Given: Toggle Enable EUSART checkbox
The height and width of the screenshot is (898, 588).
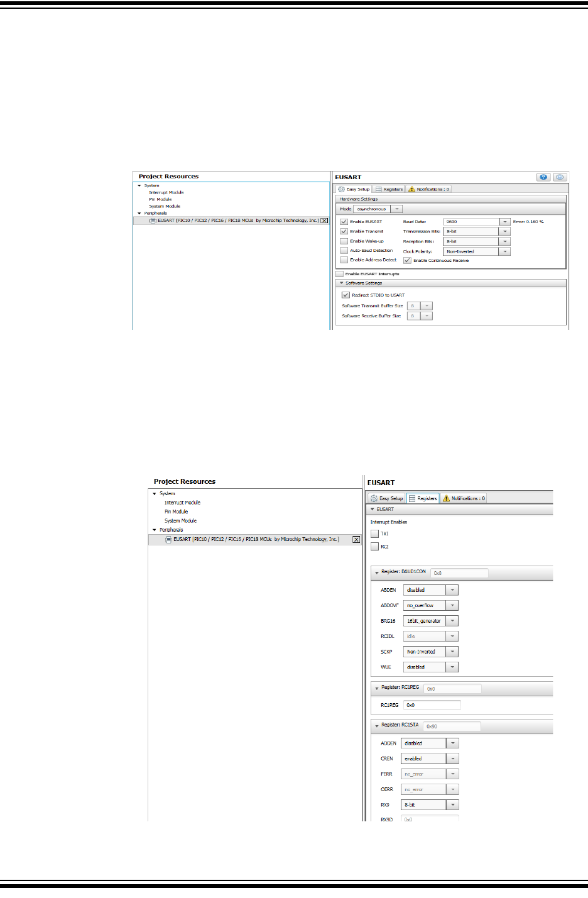Looking at the screenshot, I should point(344,222).
